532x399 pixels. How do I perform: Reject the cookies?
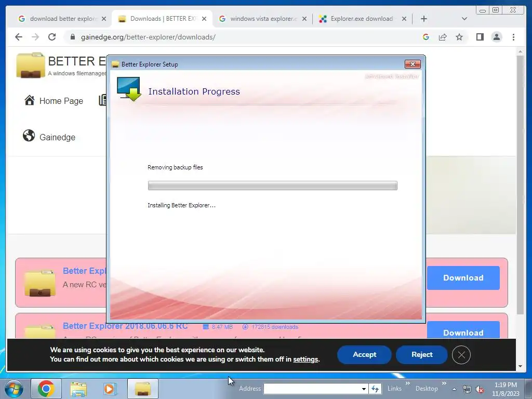point(422,354)
